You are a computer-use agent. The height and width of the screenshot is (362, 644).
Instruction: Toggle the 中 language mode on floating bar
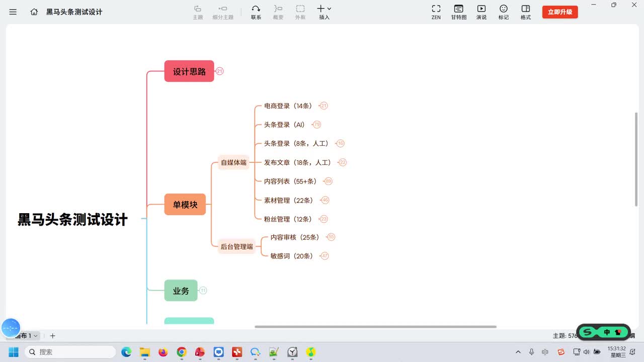coord(607,332)
